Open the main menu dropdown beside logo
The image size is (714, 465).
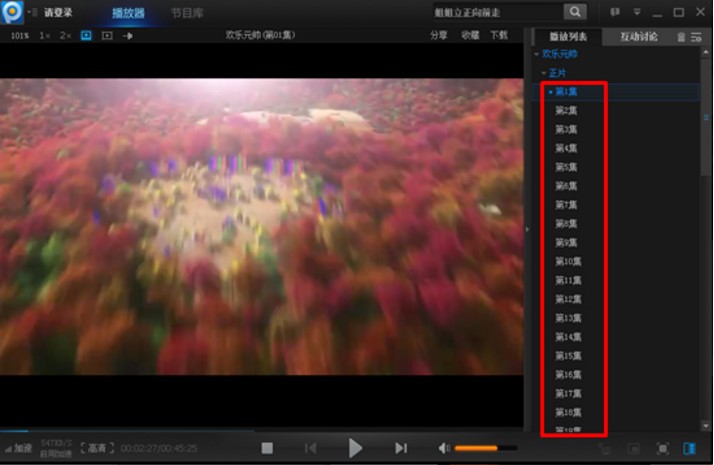(x=32, y=12)
